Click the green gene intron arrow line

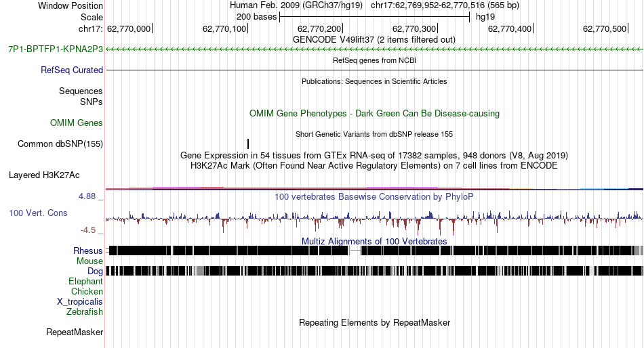(x=374, y=49)
